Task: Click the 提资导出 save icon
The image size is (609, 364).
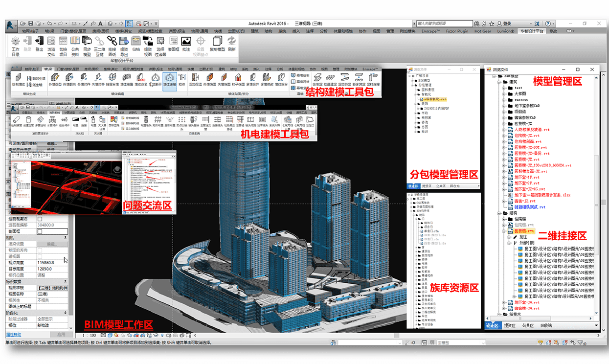Action: pyautogui.click(x=124, y=41)
